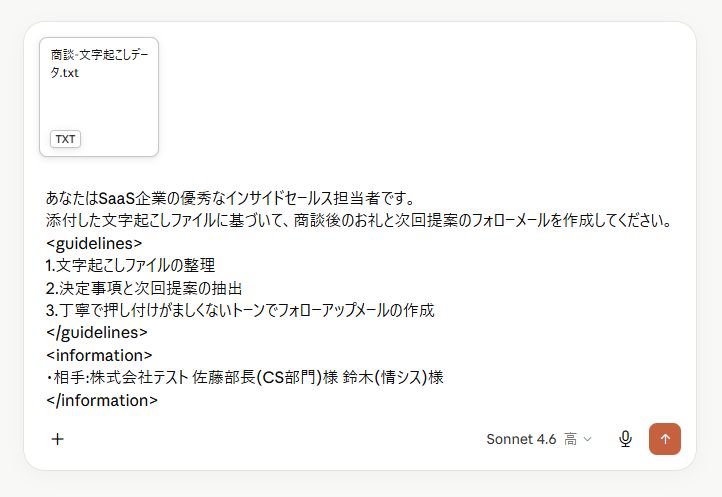Activate the microphone voice input icon
The width and height of the screenshot is (722, 497).
point(625,439)
